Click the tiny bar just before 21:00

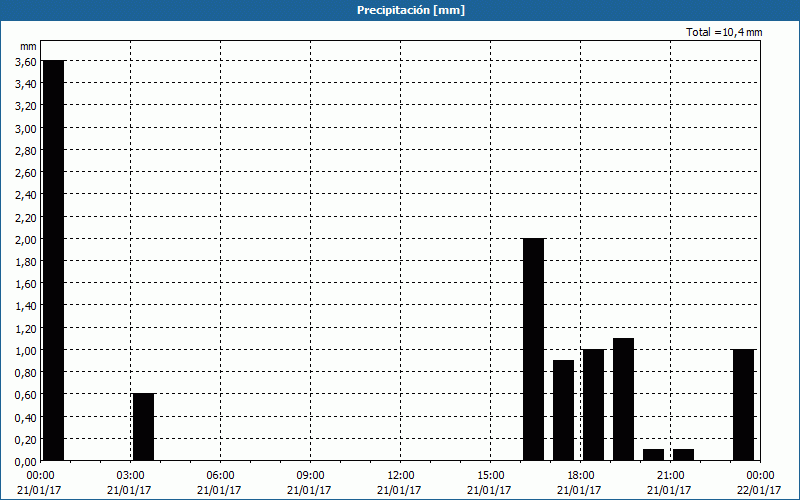click(653, 455)
